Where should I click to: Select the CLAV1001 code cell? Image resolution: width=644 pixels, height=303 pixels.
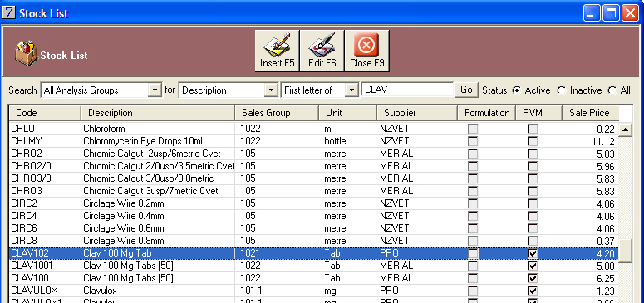[x=45, y=266]
